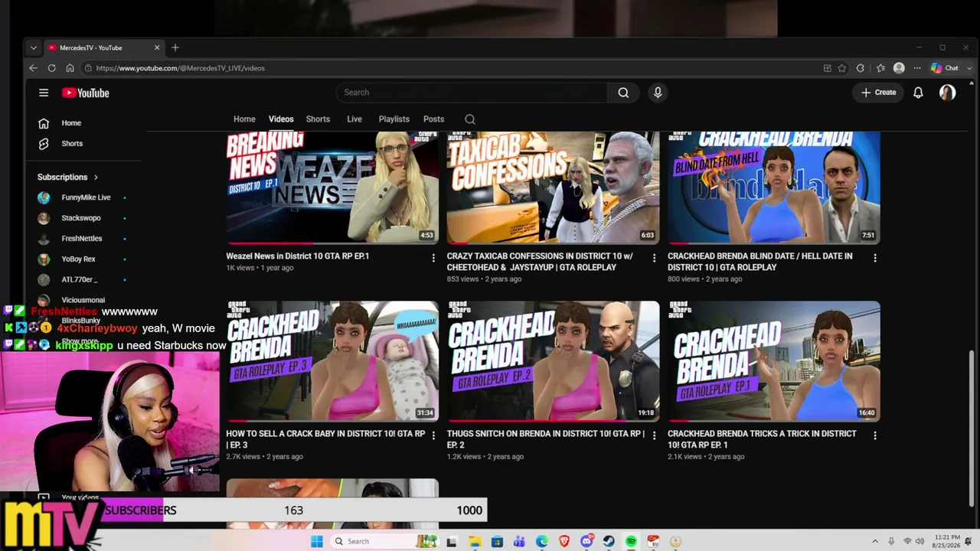Open options for Thugs Snitch On Brenda video

[x=654, y=435]
